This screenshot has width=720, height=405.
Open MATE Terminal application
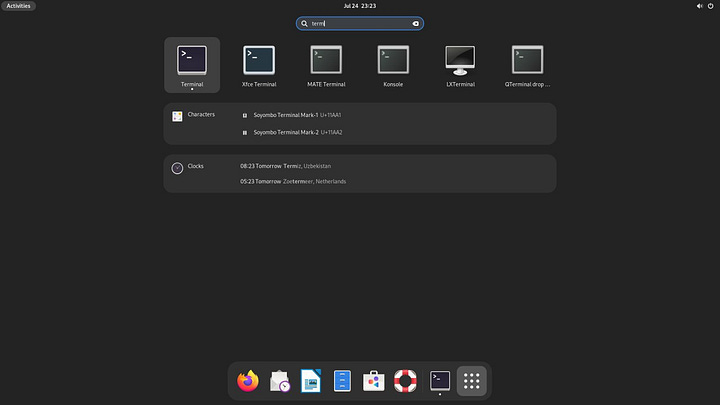click(326, 65)
